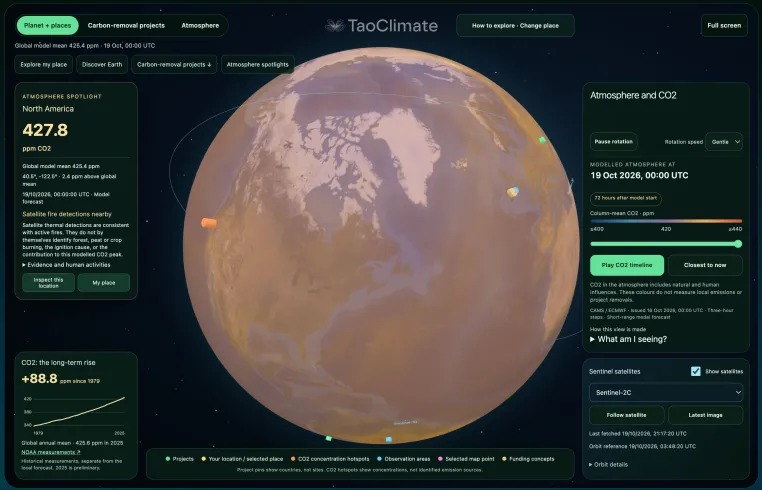Switch to the Planet + places tab
The image size is (762, 490).
48,25
